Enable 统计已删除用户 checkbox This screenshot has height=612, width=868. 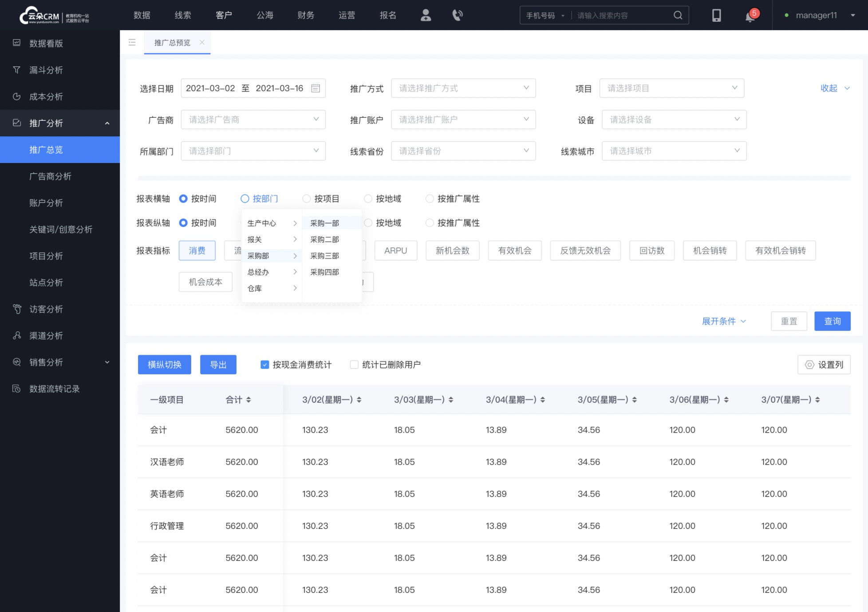(353, 364)
